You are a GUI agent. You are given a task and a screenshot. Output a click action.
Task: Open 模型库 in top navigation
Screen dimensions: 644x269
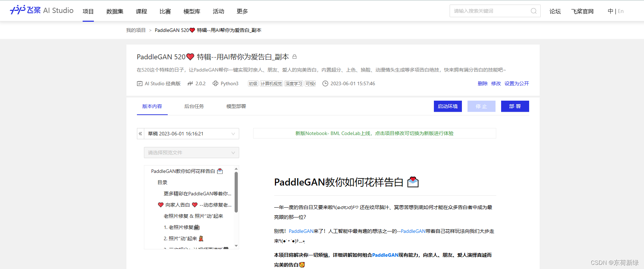(192, 11)
